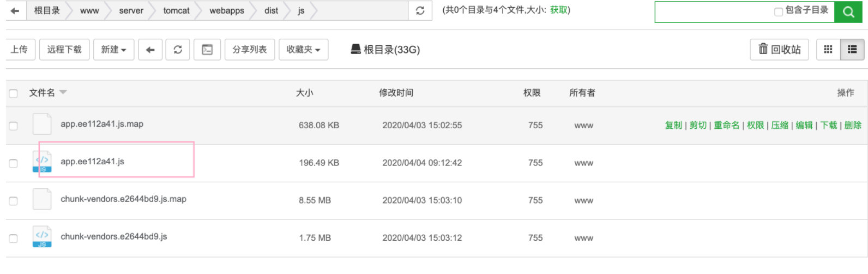Open the 收藏夹 favorites dropdown
The height and width of the screenshot is (274, 868).
[x=303, y=50]
